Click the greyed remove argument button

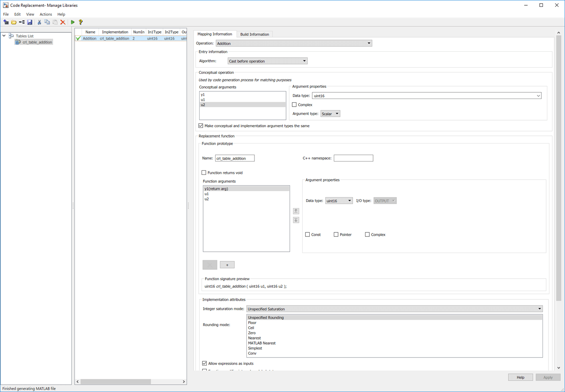tap(210, 265)
